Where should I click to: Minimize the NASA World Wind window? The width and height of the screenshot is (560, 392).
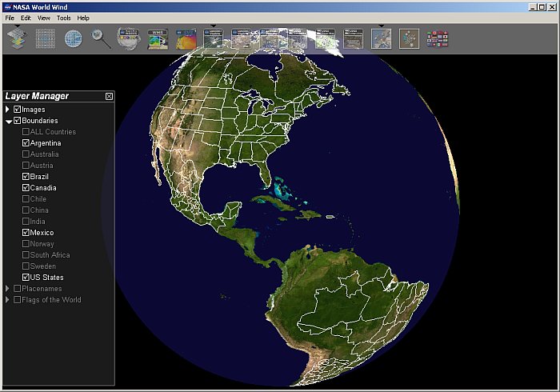(533, 6)
